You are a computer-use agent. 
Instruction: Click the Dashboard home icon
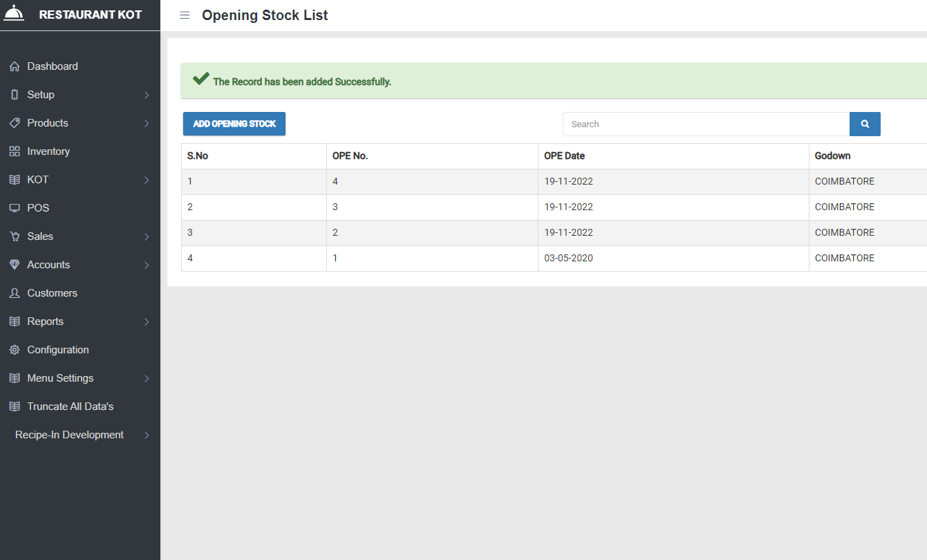tap(15, 66)
